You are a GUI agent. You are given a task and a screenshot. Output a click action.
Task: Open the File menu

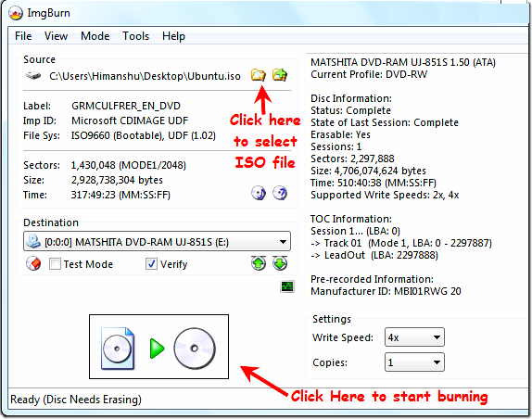coord(23,36)
